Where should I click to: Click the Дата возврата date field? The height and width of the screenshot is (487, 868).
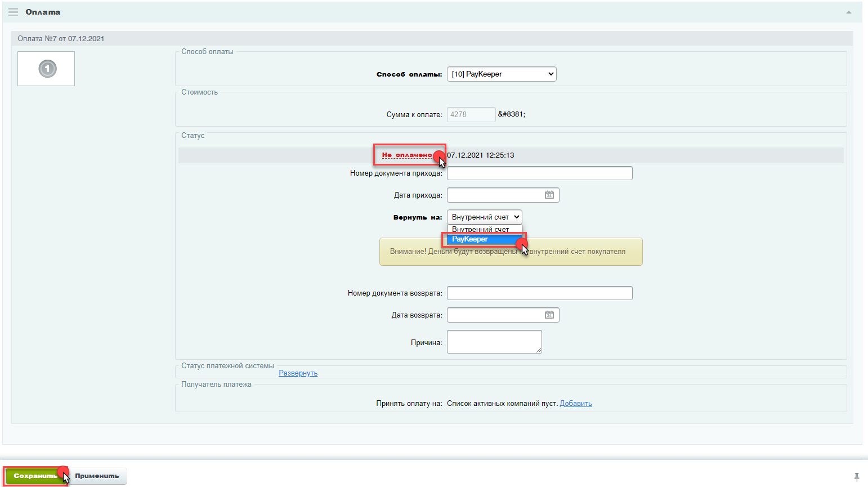tap(494, 315)
